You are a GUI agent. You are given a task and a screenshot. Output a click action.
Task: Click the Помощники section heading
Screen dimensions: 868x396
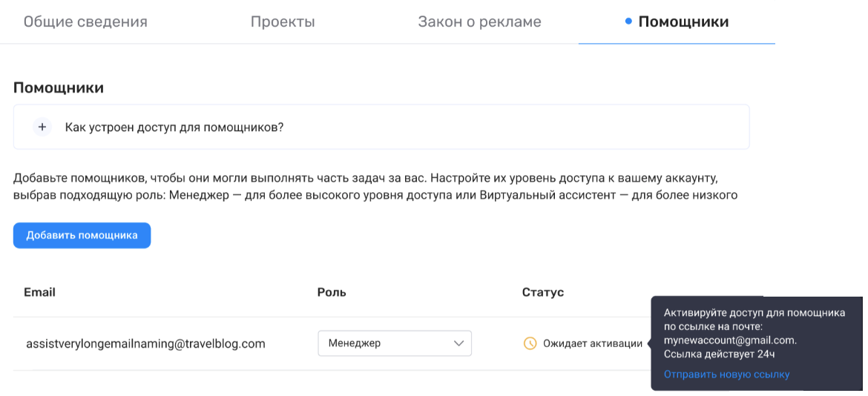59,88
